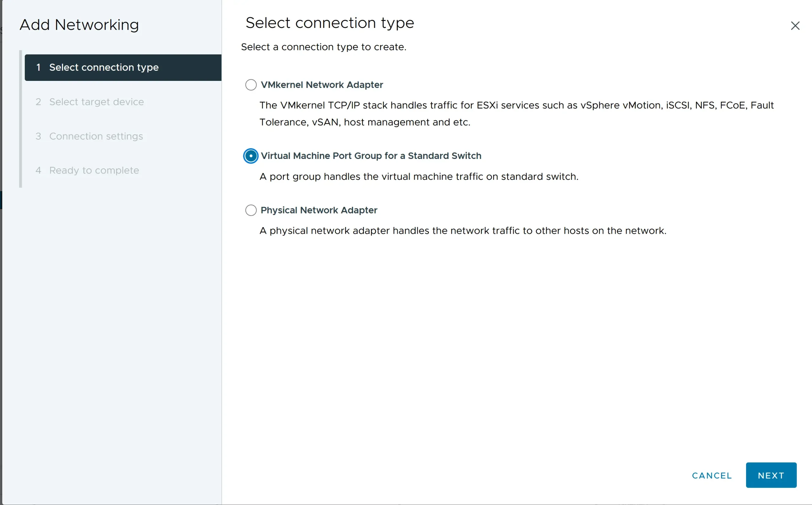Click the VMkernel Network Adapter label text
The image size is (812, 505).
point(322,84)
